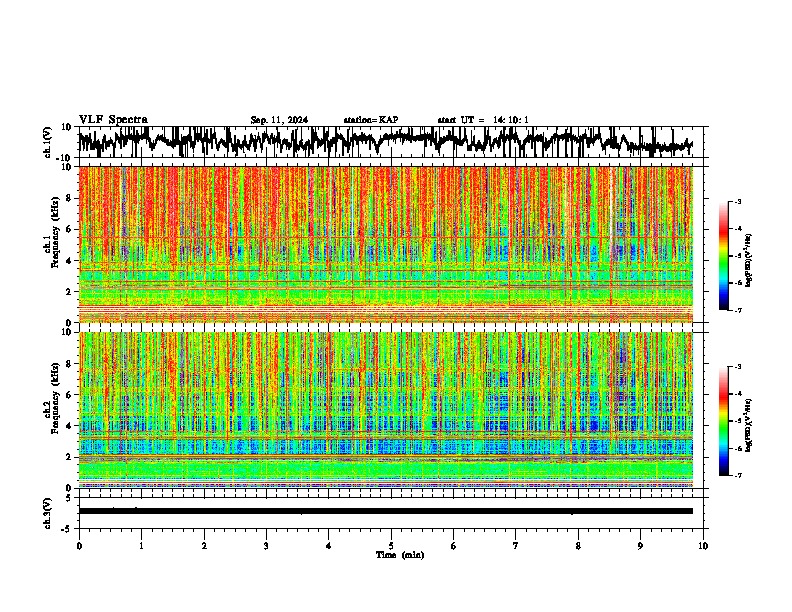Click the thick black ch.3 voltage trace
The width and height of the screenshot is (792, 612).
pyautogui.click(x=386, y=511)
